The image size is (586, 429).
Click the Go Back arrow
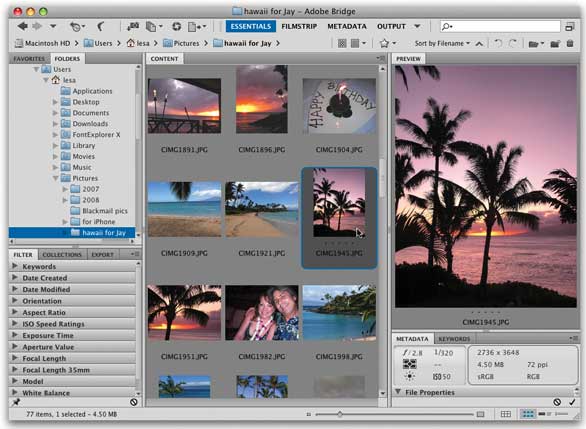click(23, 26)
